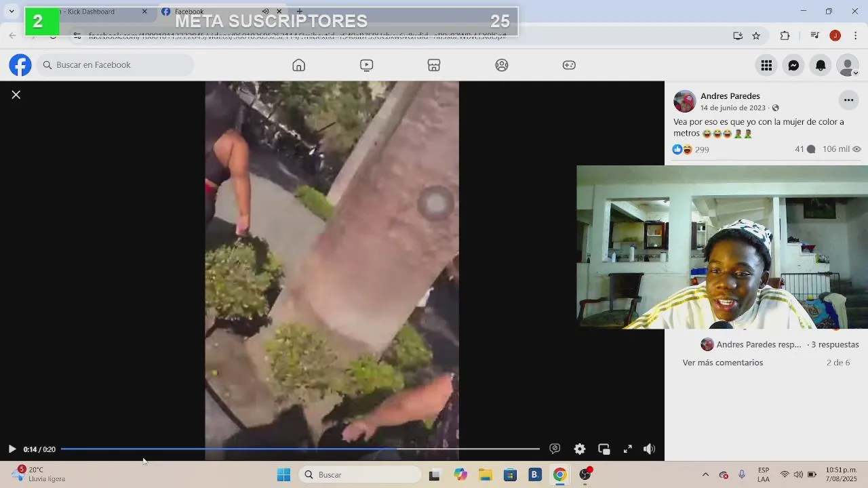
Task: Open Copilot from the taskbar
Action: pyautogui.click(x=460, y=475)
